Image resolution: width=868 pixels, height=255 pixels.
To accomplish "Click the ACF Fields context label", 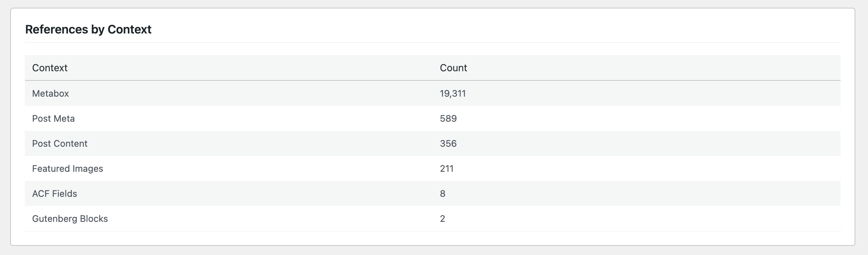I will click(x=54, y=194).
